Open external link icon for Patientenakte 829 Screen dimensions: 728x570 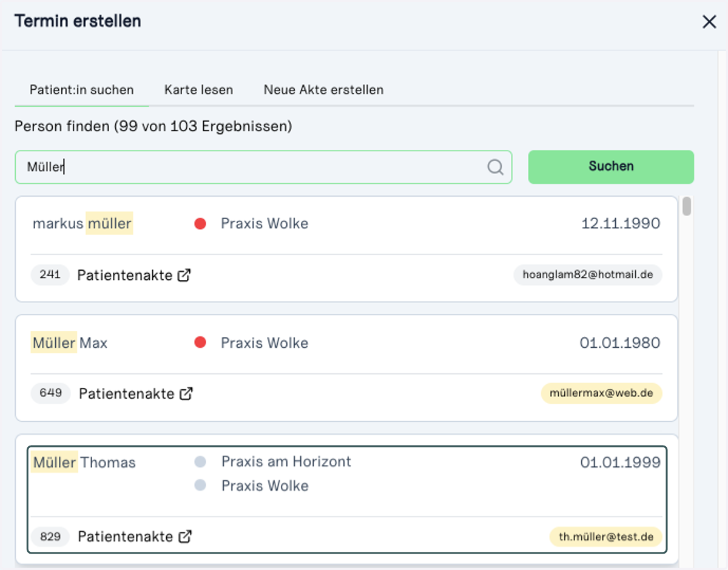pyautogui.click(x=185, y=537)
